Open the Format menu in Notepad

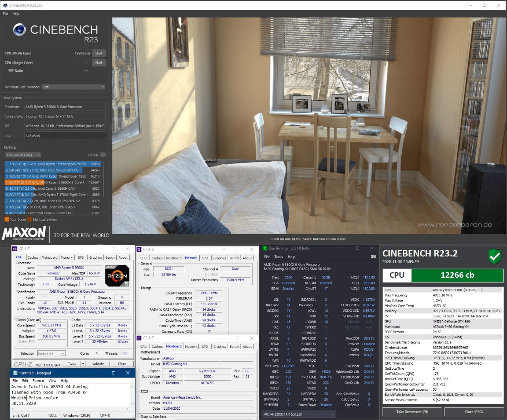(x=38, y=380)
